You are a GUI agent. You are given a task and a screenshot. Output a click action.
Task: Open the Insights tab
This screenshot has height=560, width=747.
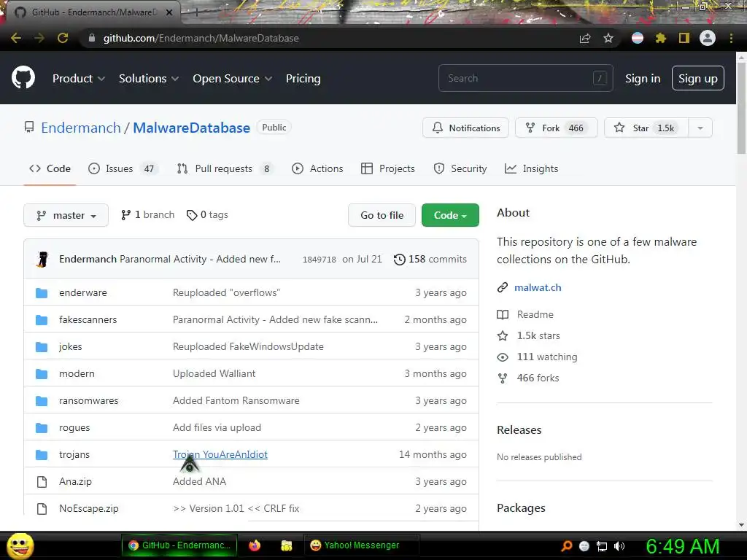(x=531, y=168)
